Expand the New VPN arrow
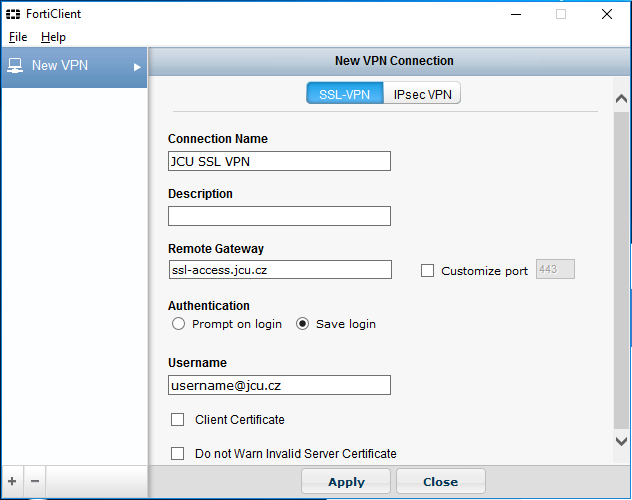The width and height of the screenshot is (632, 500). (137, 67)
